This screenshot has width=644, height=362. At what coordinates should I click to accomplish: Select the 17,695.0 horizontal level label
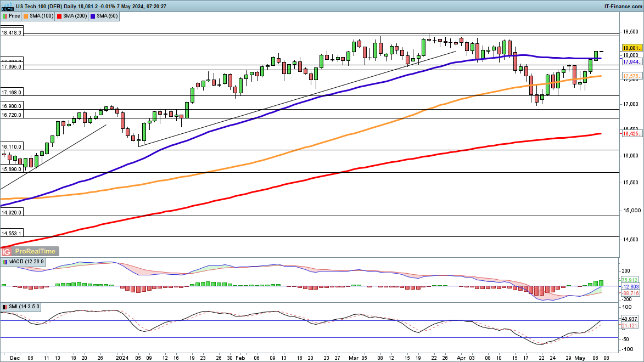pos(12,66)
